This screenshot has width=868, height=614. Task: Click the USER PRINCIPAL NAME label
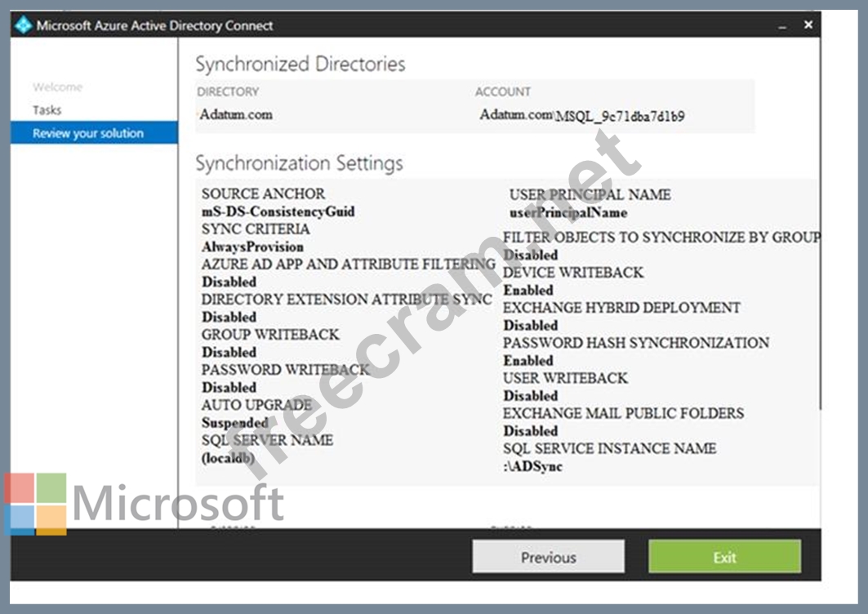[x=590, y=195]
